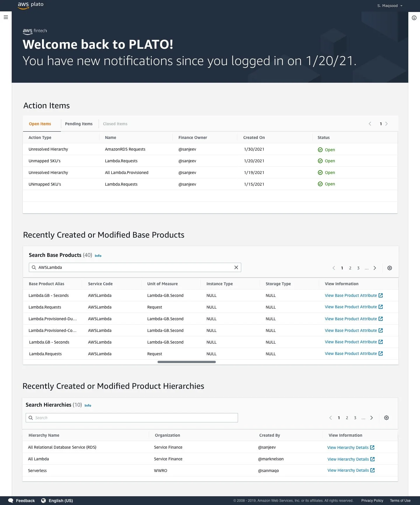Open Base Products table settings gear
420x505 pixels.
point(390,268)
